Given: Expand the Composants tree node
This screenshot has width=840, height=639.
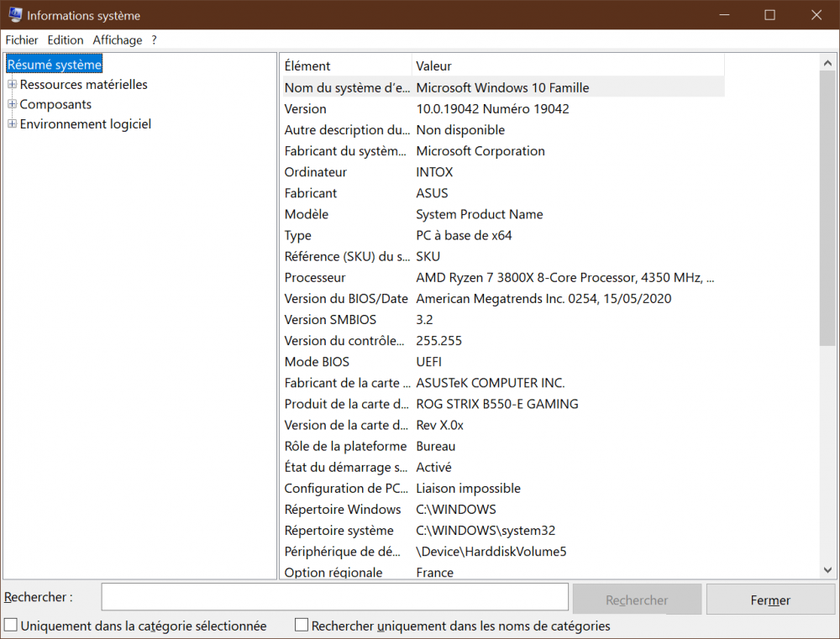Looking at the screenshot, I should pos(12,104).
